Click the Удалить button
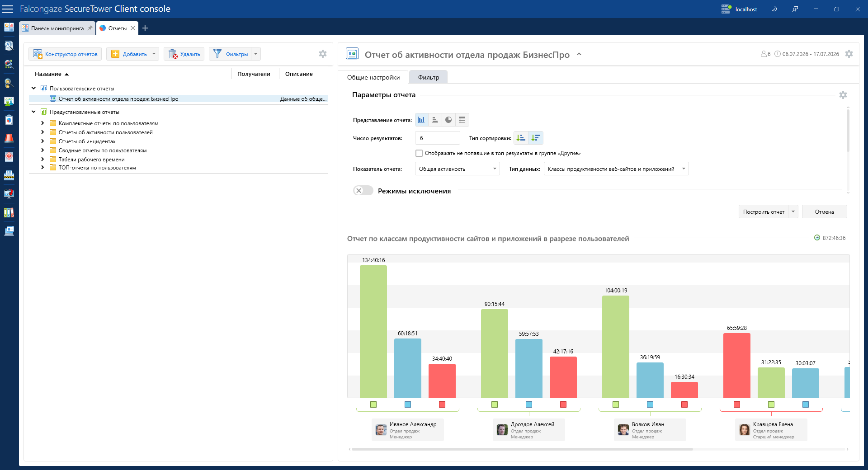868x470 pixels. tap(184, 54)
